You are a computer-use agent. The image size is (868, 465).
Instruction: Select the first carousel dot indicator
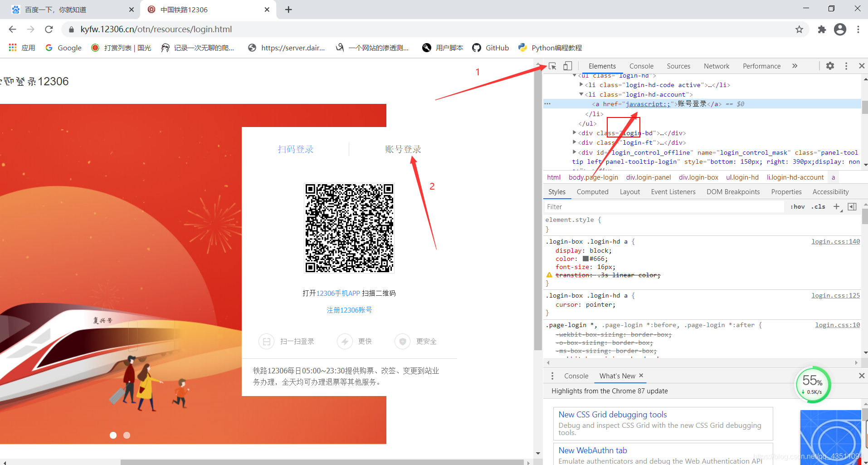[113, 436]
